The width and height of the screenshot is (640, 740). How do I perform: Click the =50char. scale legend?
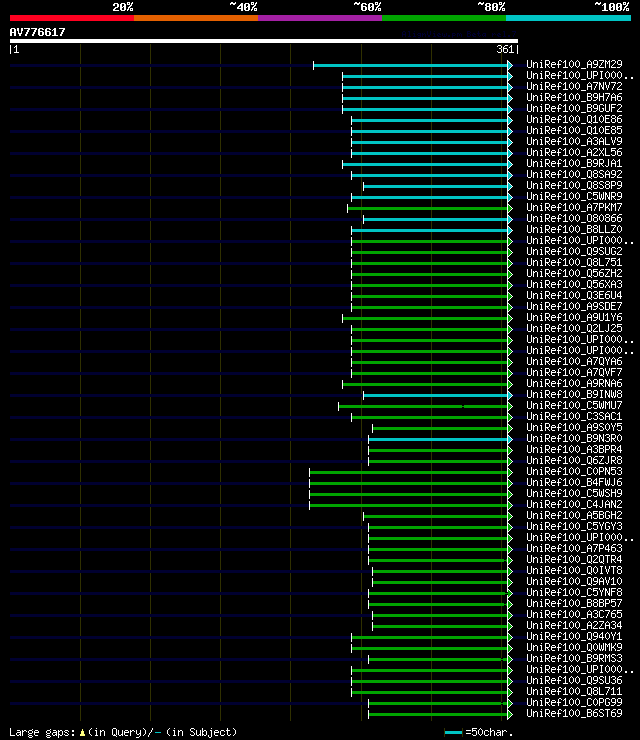(479, 732)
